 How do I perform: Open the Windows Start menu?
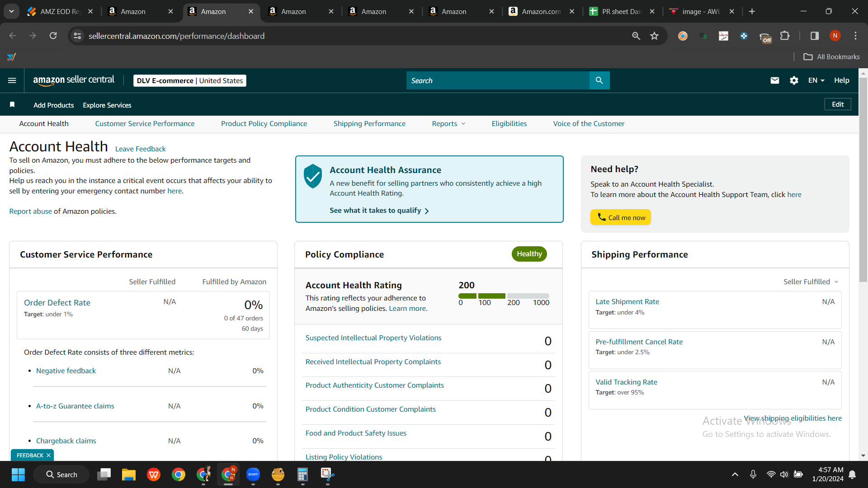coord(18,474)
